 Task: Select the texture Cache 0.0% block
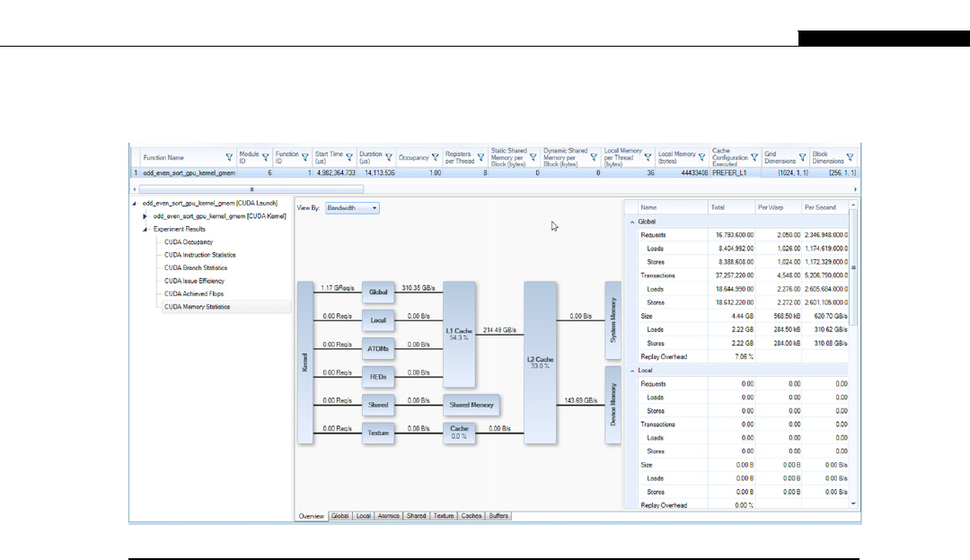point(459,433)
